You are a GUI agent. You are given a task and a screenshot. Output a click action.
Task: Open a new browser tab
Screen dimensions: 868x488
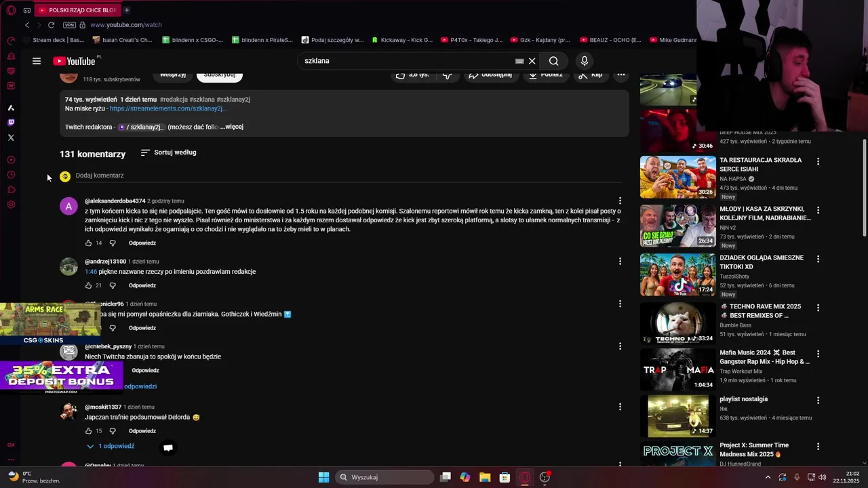(x=127, y=10)
